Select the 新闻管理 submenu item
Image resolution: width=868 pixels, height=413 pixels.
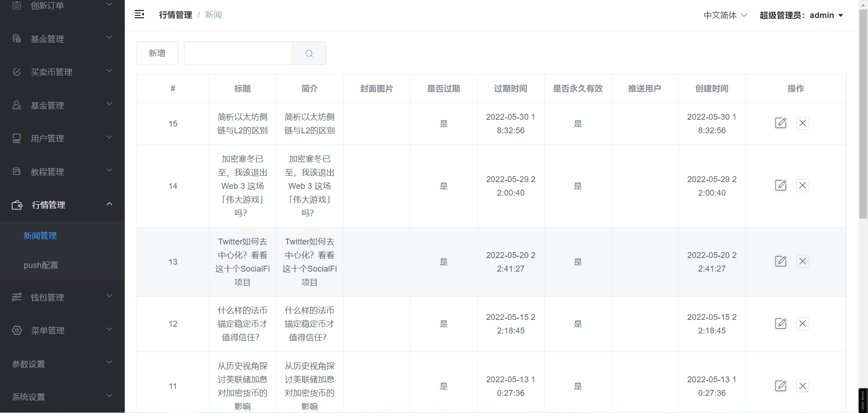(x=40, y=235)
